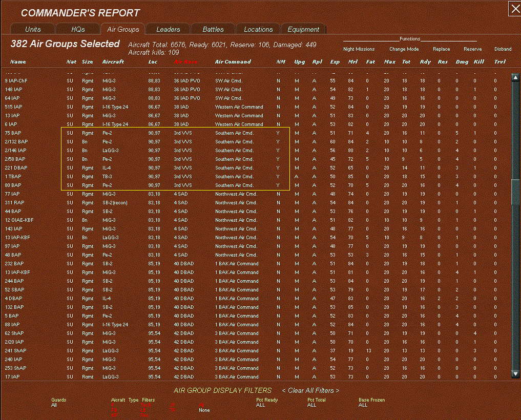Image resolution: width=521 pixels, height=420 pixels.
Task: Sort by the Loc column header
Action: click(153, 62)
